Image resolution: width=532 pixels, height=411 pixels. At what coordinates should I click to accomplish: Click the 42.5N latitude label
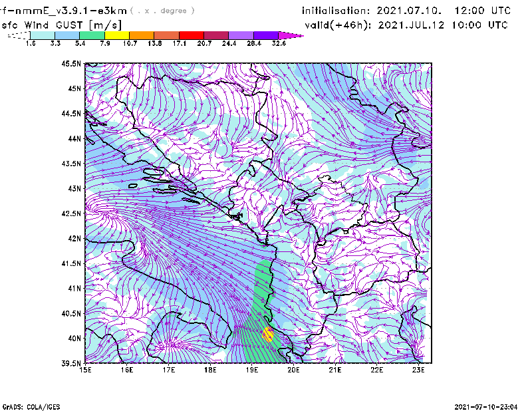71,213
